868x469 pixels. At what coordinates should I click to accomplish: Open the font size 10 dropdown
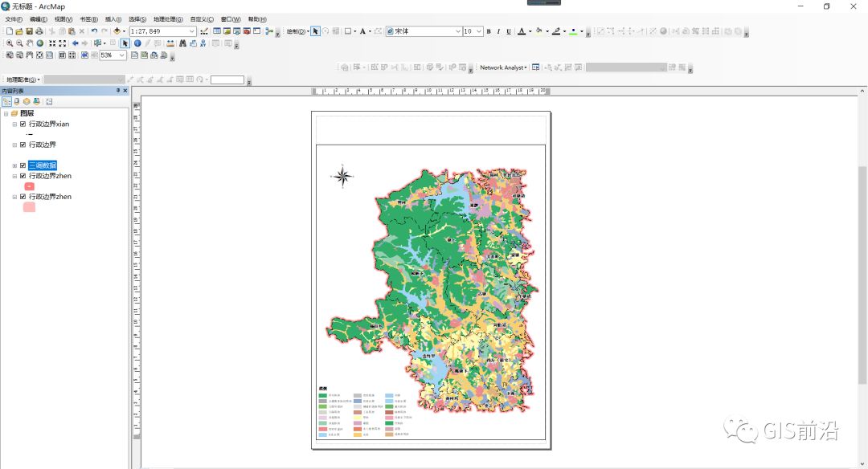[x=479, y=31]
